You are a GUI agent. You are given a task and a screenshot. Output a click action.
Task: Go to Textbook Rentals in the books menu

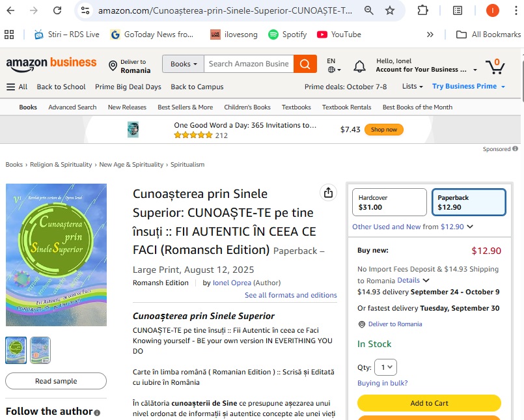(x=346, y=107)
